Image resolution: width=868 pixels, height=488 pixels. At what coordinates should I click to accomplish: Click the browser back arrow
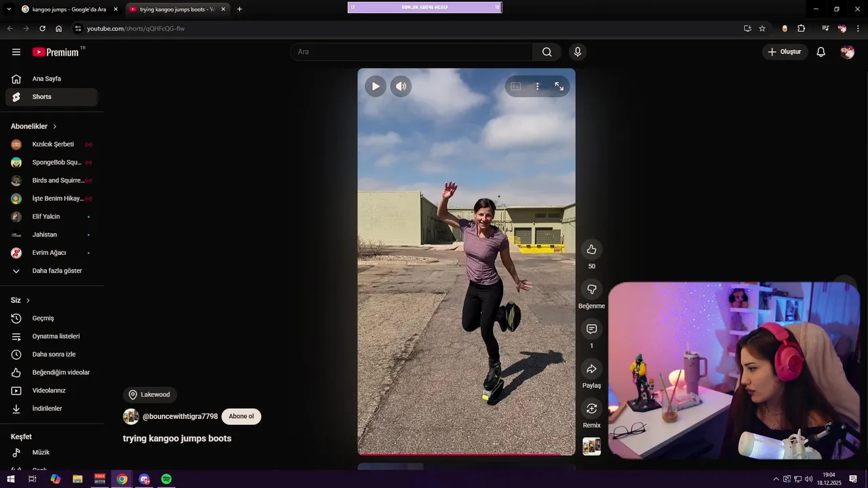(x=9, y=28)
